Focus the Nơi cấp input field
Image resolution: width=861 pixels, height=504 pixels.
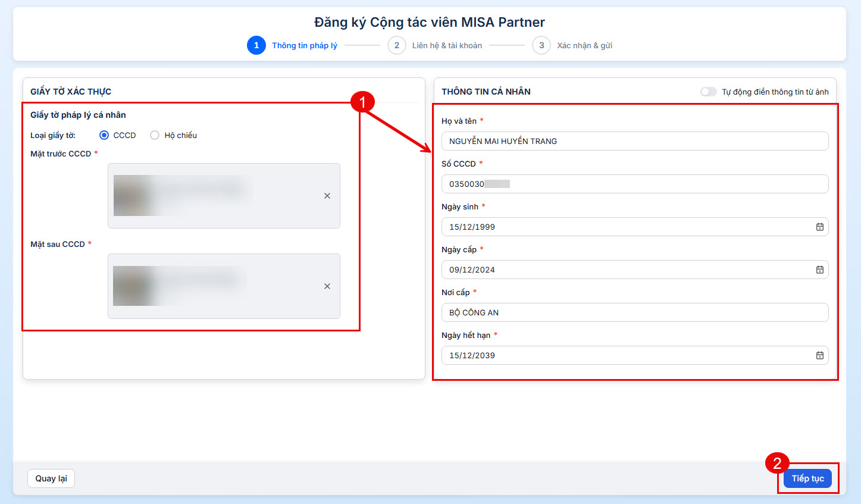click(x=635, y=312)
